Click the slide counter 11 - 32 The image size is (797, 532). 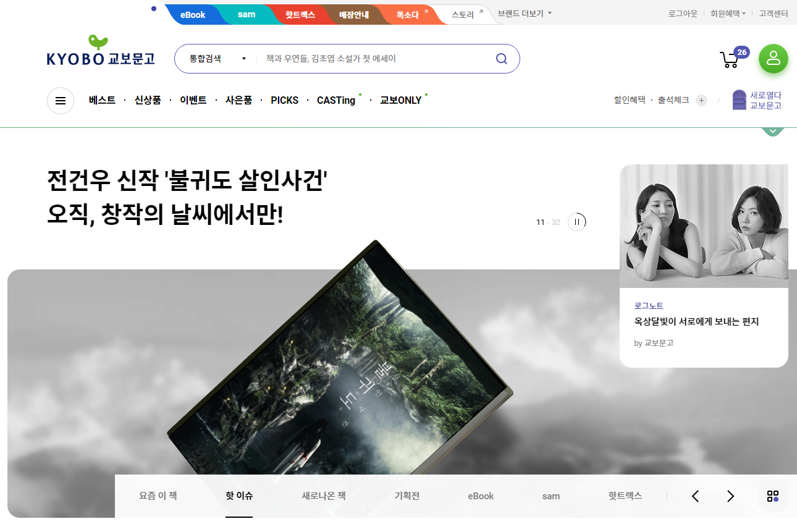[548, 222]
